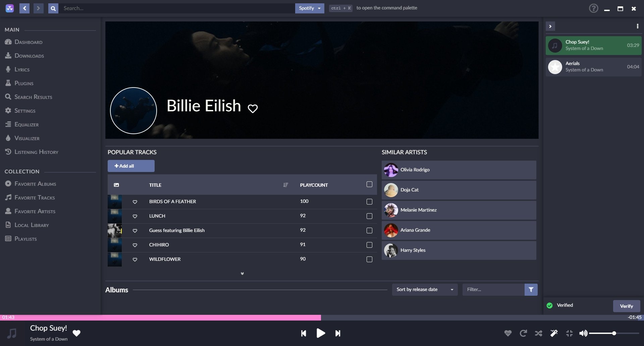
Task: Favorite LUNCH track with heart icon
Action: [135, 216]
